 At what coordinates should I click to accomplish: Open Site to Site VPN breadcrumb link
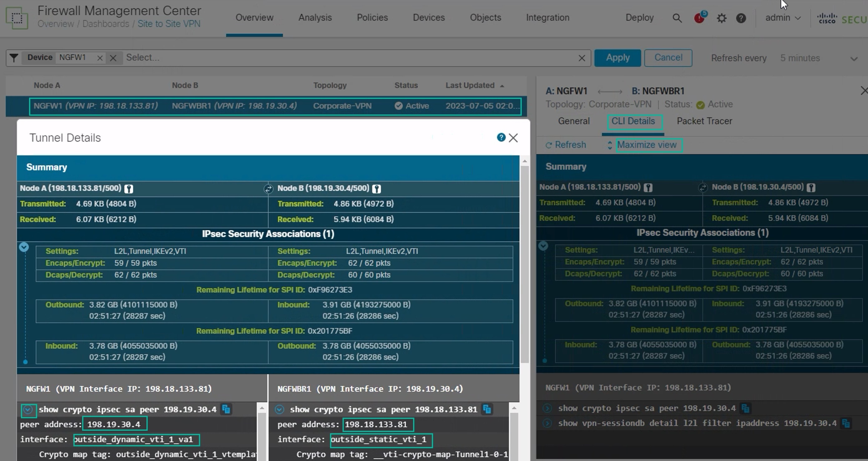click(169, 24)
